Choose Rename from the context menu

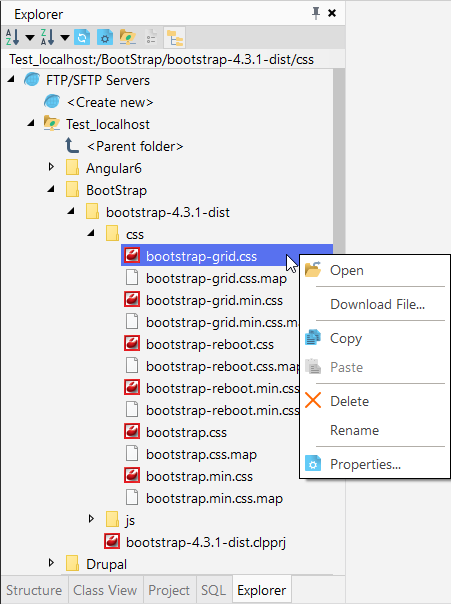tap(374, 430)
